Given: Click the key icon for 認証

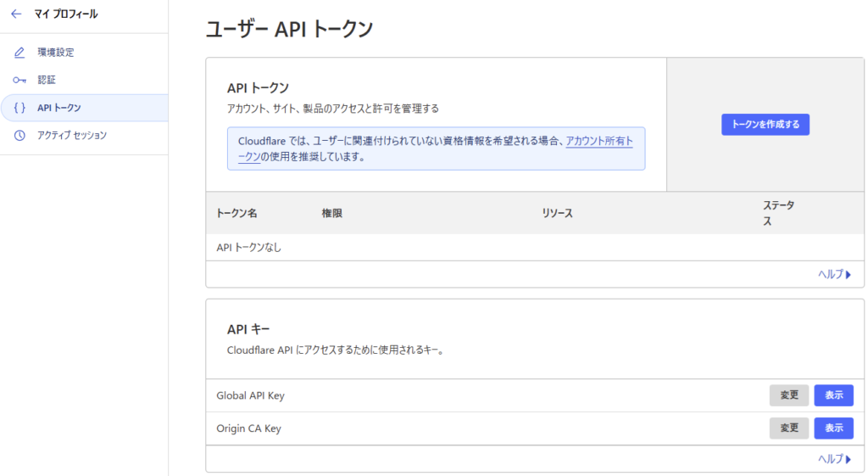Looking at the screenshot, I should [19, 81].
